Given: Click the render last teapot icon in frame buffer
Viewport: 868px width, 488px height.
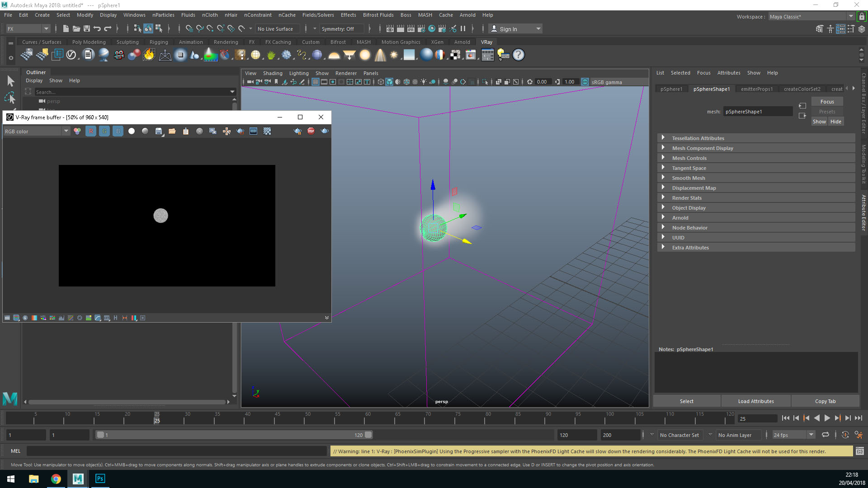Looking at the screenshot, I should point(325,131).
